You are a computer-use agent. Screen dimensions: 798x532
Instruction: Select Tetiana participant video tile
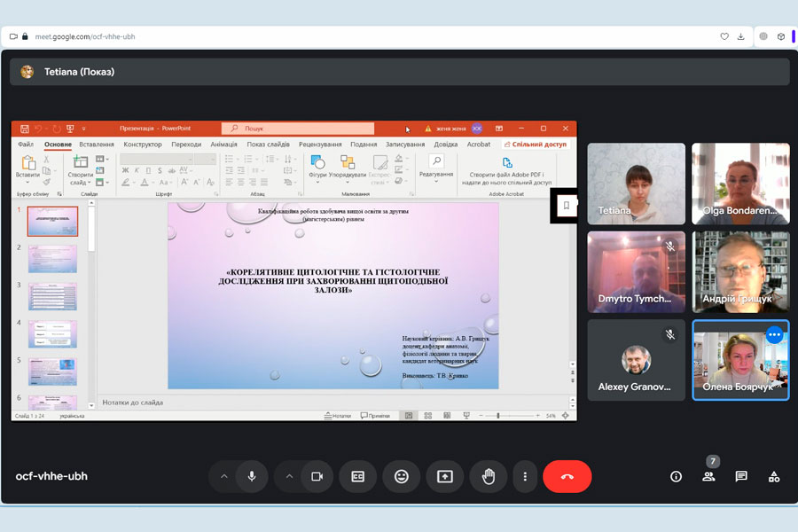click(x=636, y=184)
